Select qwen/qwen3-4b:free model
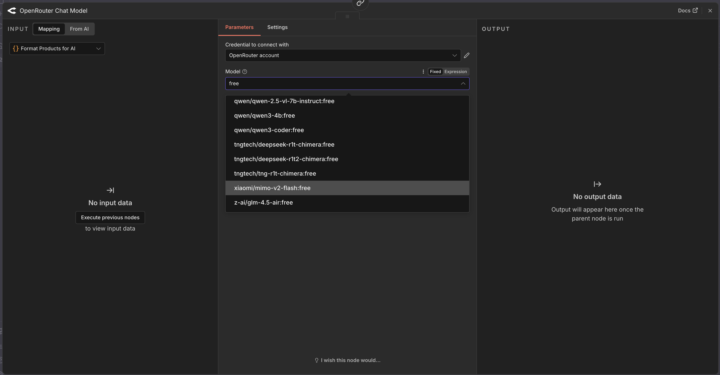This screenshot has height=375, width=720. point(347,116)
